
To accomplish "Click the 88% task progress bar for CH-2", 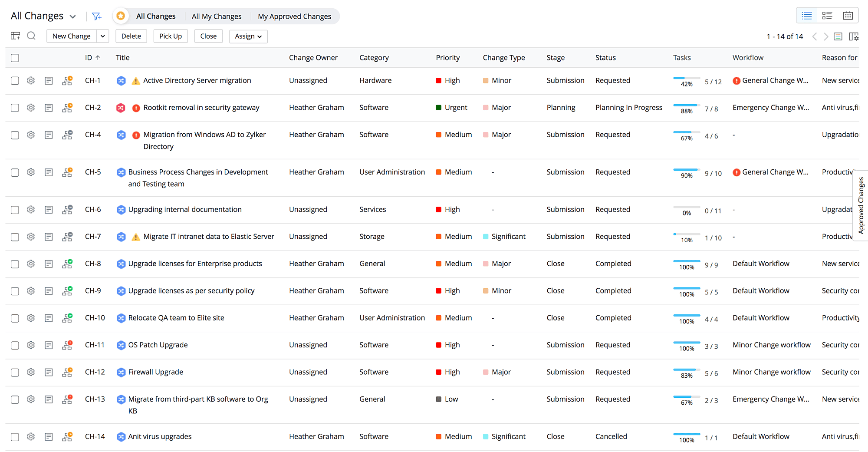I will pyautogui.click(x=686, y=106).
